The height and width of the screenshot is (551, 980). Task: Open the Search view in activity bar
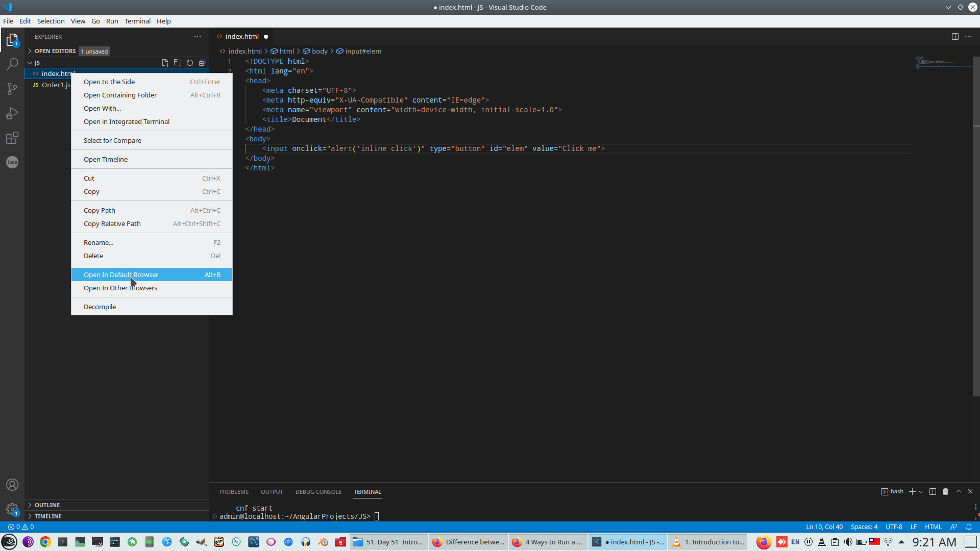point(12,64)
